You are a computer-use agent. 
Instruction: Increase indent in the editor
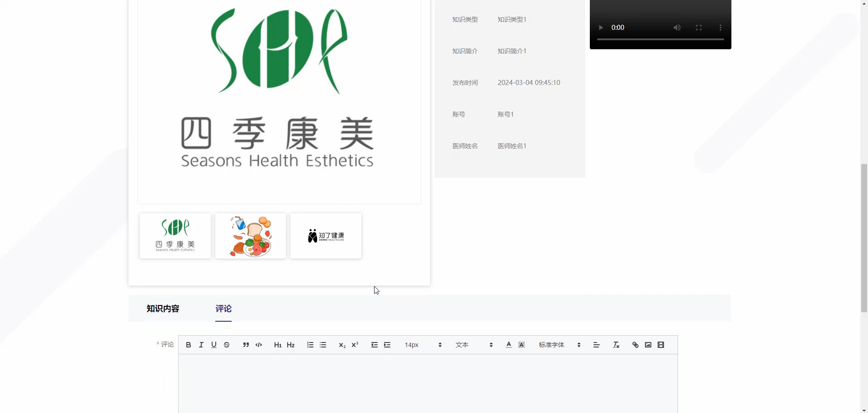tap(387, 345)
